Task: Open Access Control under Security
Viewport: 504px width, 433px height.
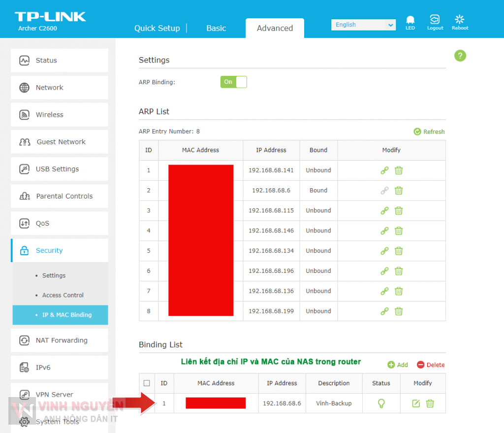Action: click(63, 295)
